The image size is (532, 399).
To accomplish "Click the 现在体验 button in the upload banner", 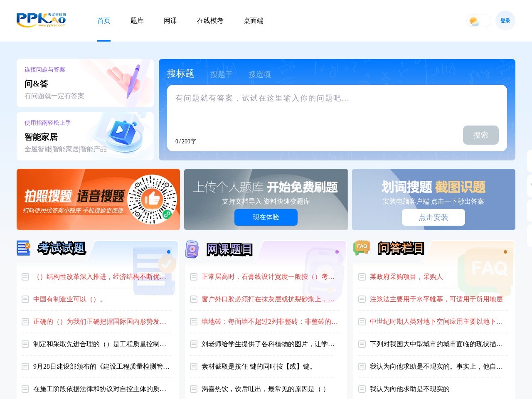I will [x=266, y=217].
